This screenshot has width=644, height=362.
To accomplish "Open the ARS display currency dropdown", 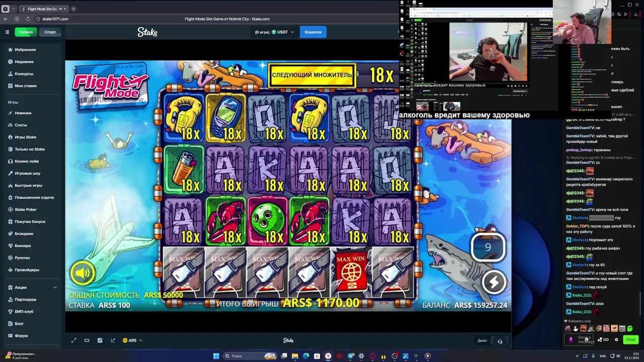I will pyautogui.click(x=132, y=340).
